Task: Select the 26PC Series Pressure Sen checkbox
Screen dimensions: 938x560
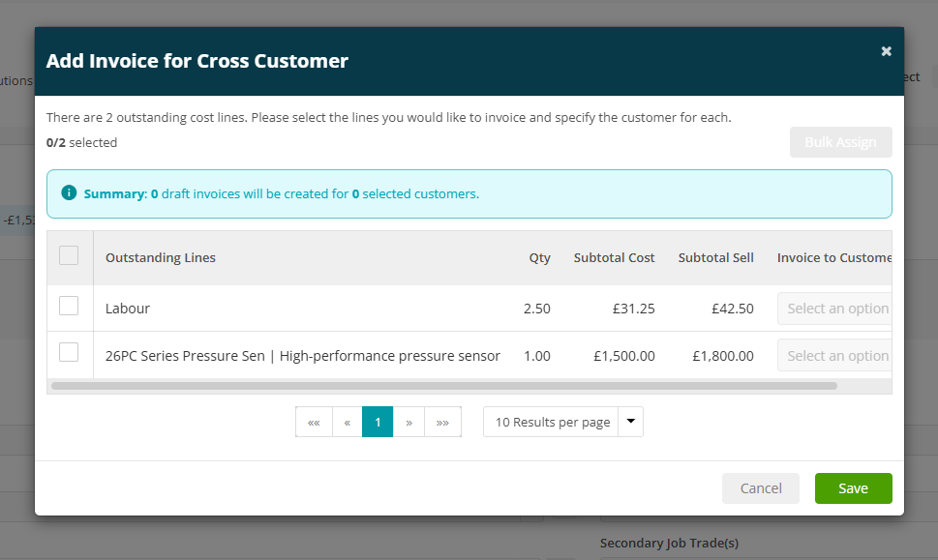Action: pos(69,353)
